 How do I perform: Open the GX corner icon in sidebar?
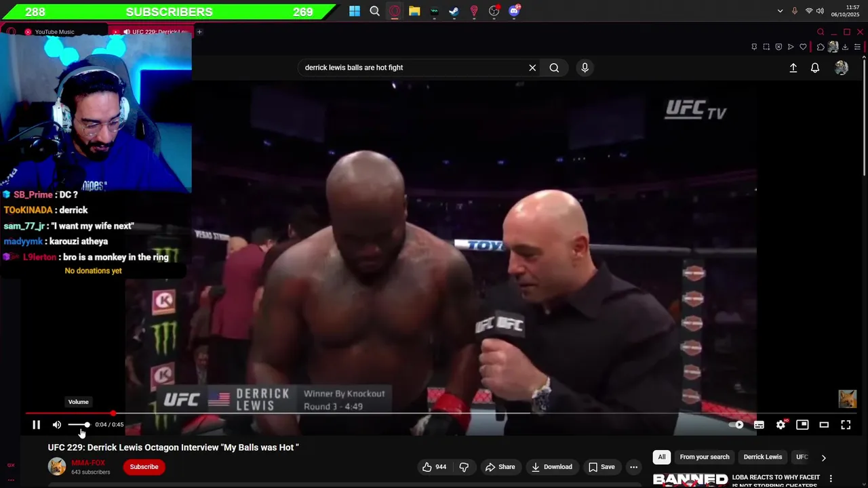pos(10,465)
